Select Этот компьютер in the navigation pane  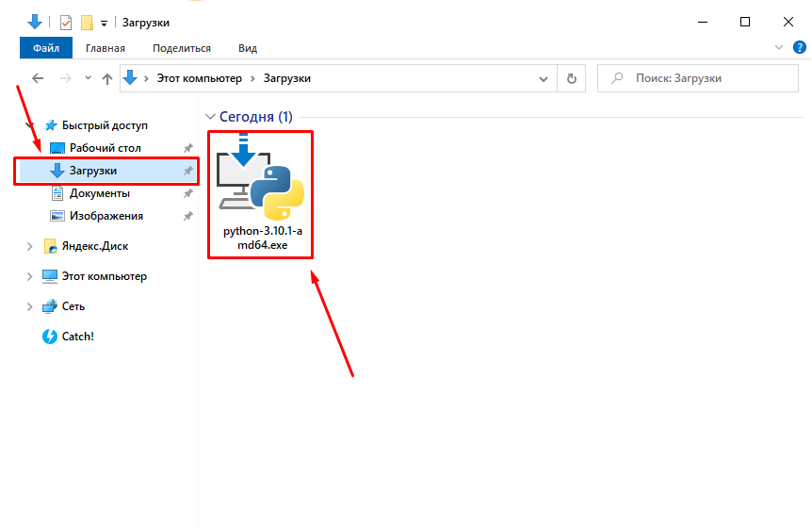click(104, 276)
